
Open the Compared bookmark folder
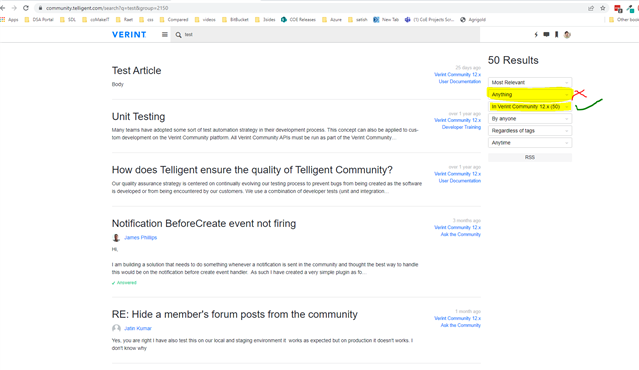tap(174, 20)
